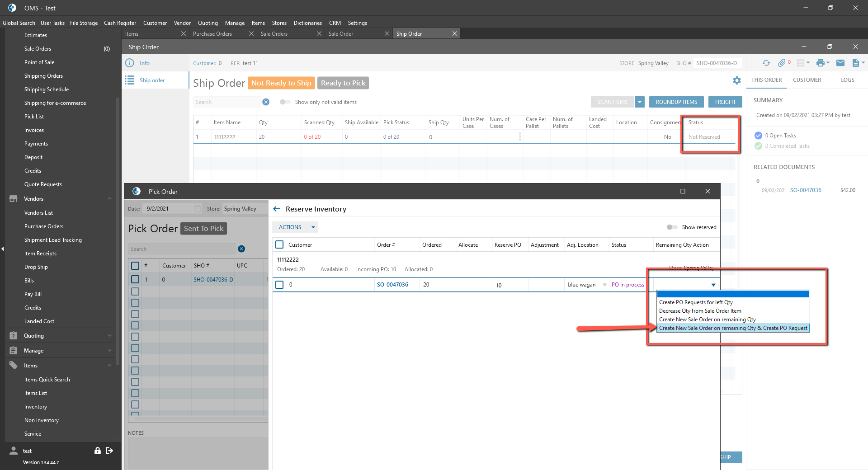The image size is (868, 470).
Task: Clear the Pick Order search field
Action: tap(241, 249)
